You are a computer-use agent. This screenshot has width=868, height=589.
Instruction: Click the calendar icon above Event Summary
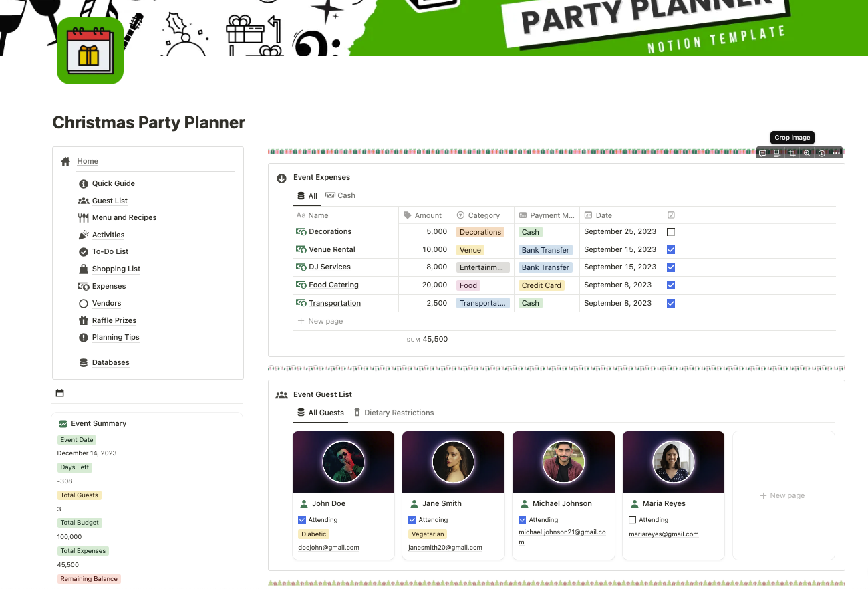click(60, 393)
